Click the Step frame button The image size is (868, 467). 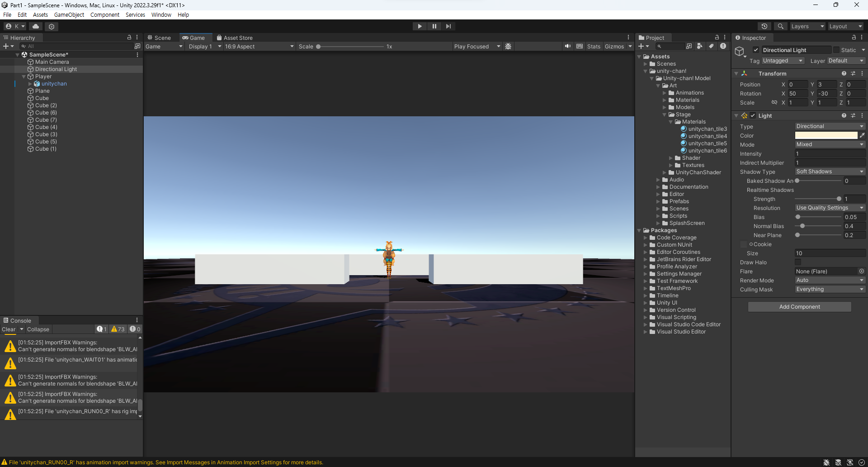(448, 26)
